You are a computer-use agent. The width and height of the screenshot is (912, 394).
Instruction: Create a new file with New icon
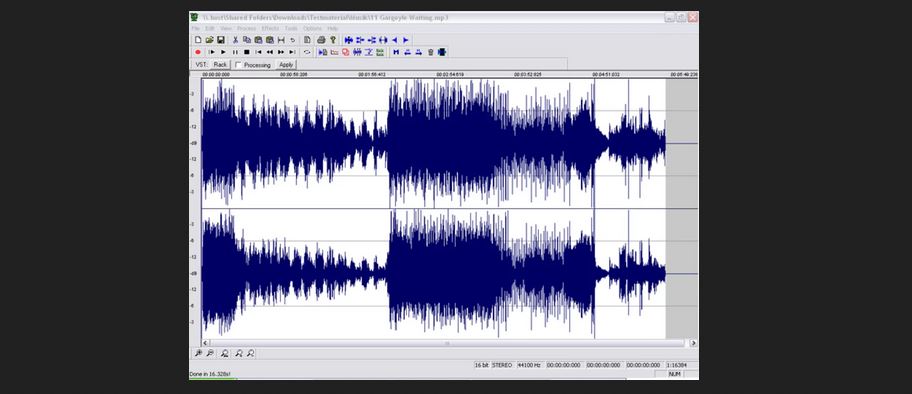[198, 40]
